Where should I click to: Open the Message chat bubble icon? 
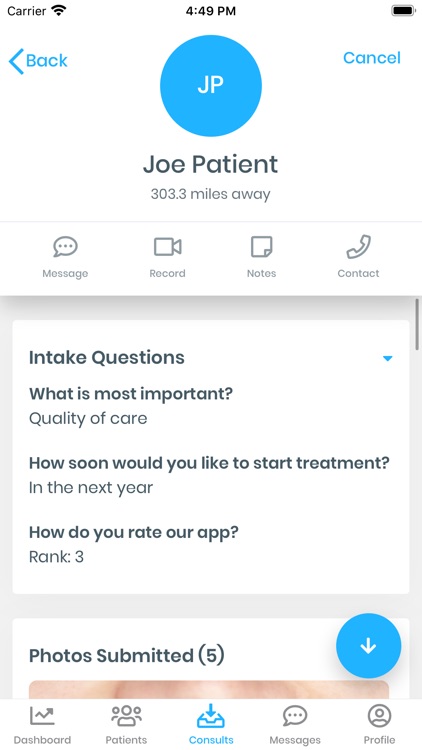click(x=65, y=247)
